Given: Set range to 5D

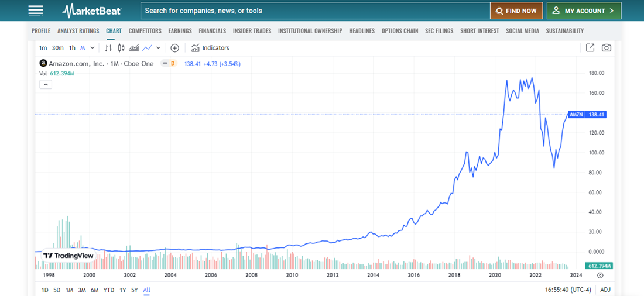Looking at the screenshot, I should [57, 290].
